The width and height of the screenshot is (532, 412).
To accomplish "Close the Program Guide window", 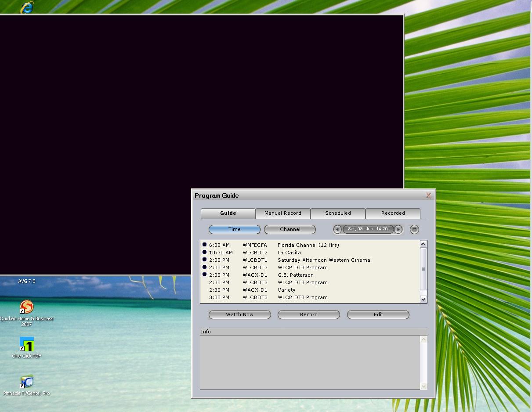I will 428,195.
